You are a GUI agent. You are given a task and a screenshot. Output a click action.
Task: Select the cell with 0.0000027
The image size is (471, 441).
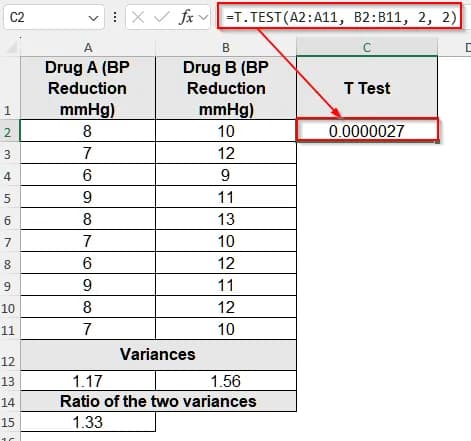(x=367, y=131)
